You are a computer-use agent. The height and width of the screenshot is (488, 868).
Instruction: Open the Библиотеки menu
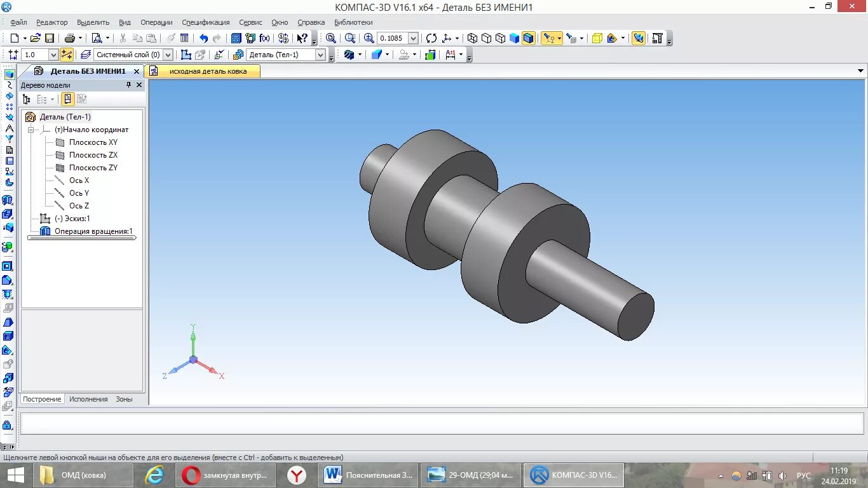pyautogui.click(x=353, y=22)
